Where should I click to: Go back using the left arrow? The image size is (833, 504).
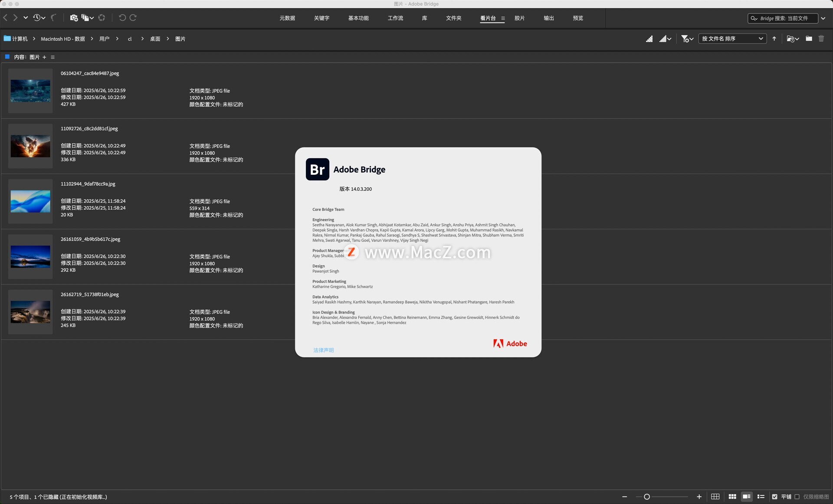5,18
